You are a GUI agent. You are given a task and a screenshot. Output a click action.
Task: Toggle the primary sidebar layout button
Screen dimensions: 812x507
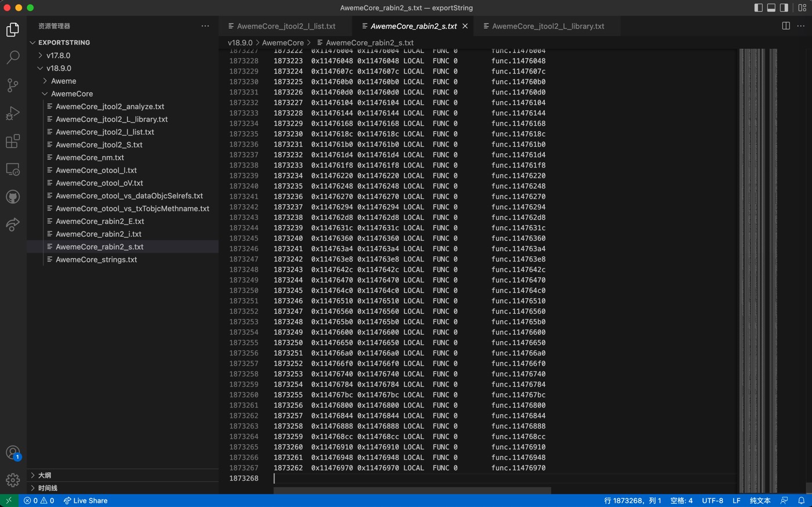click(x=759, y=8)
